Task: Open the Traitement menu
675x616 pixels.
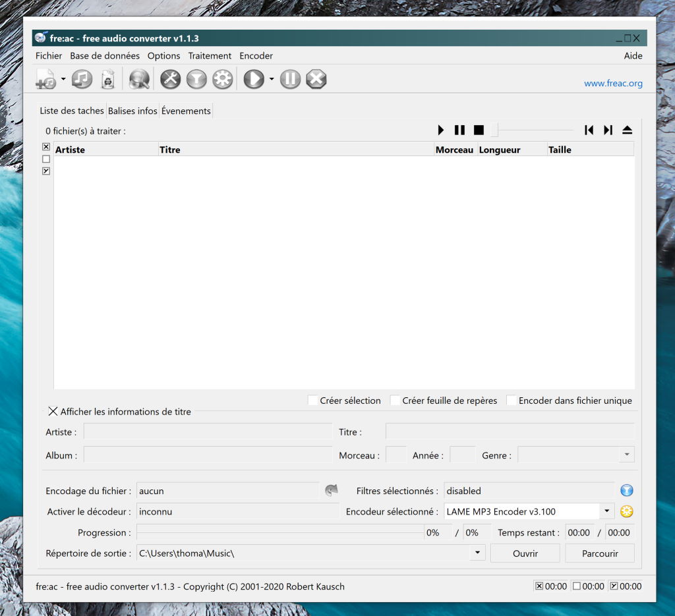Action: 210,56
